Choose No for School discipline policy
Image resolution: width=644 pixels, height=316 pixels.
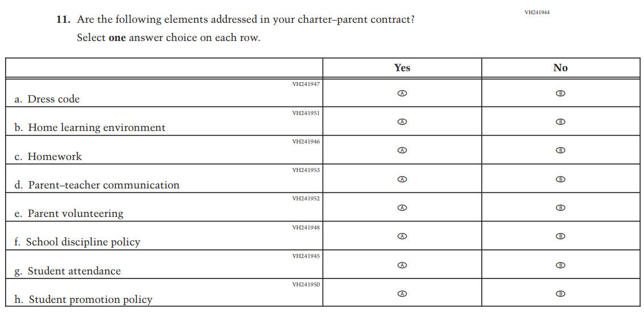(560, 236)
